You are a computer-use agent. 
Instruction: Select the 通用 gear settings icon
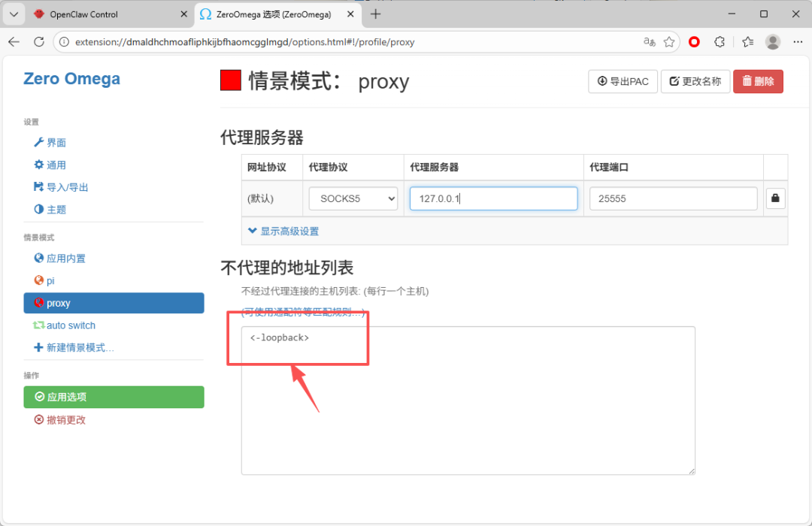39,165
